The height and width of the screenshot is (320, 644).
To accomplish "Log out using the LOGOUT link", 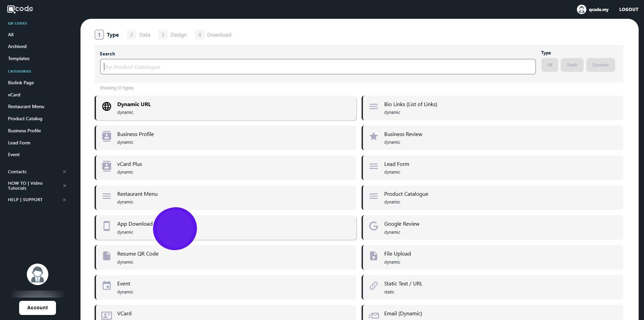I will [x=628, y=9].
